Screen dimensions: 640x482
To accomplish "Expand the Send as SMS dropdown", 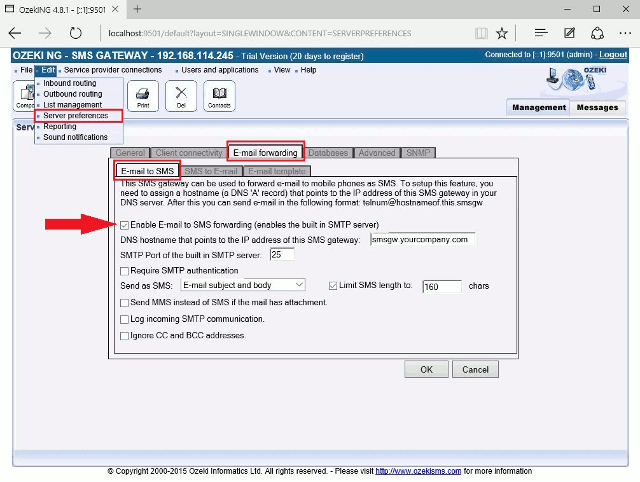I will pos(243,285).
